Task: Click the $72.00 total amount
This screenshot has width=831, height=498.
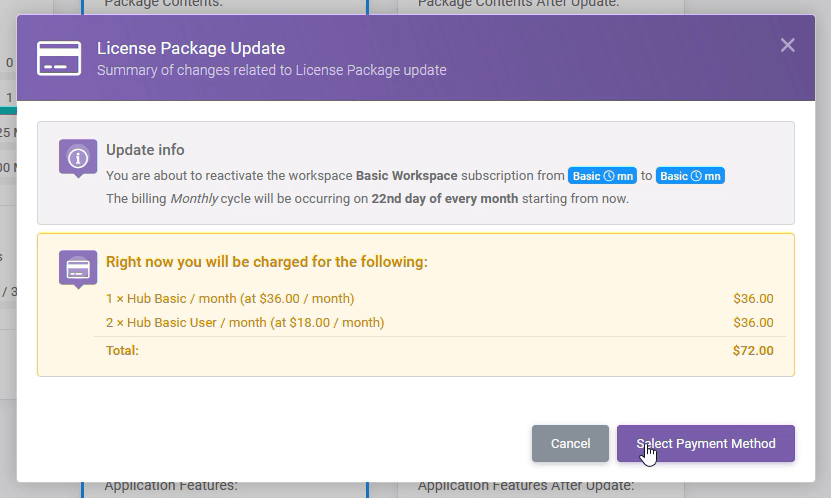Action: [x=752, y=351]
